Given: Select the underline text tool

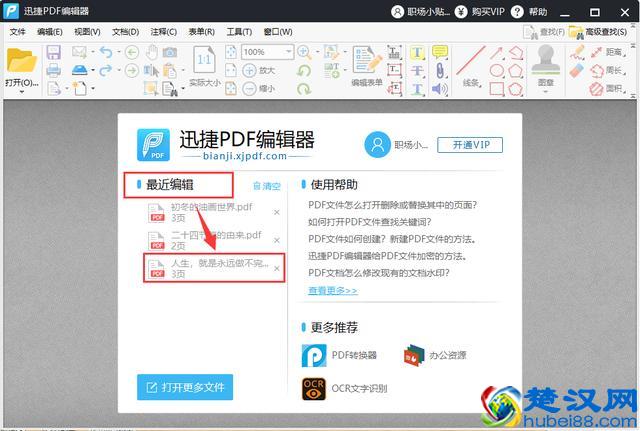Looking at the screenshot, I should pyautogui.click(x=417, y=89).
